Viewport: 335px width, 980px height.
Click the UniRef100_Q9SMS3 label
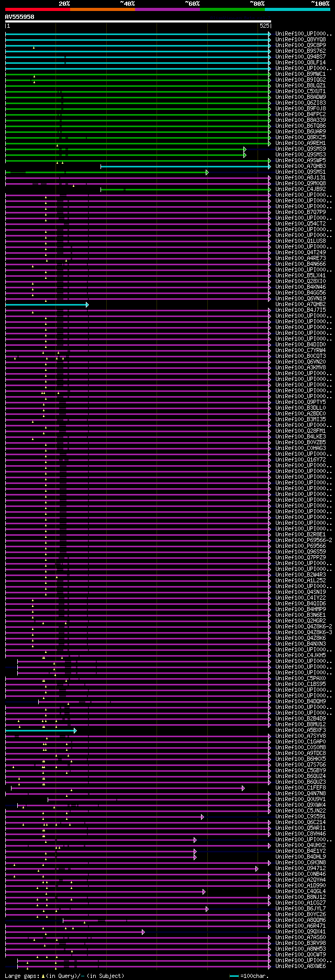coord(300,154)
